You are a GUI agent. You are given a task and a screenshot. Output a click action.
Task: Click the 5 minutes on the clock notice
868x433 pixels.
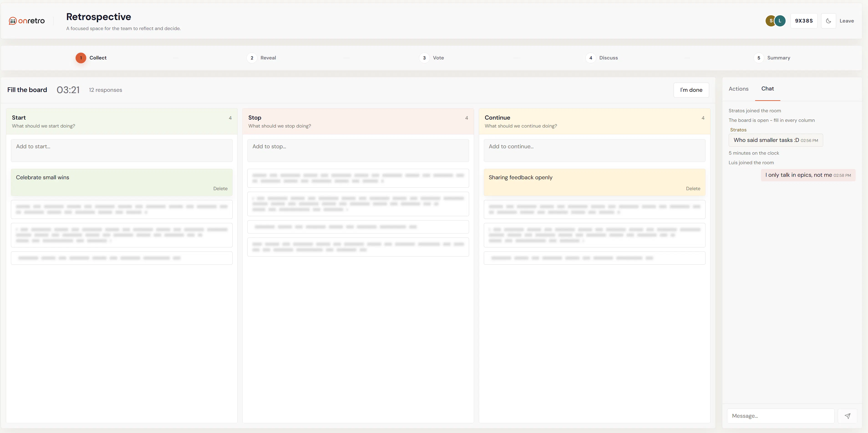[x=754, y=153]
